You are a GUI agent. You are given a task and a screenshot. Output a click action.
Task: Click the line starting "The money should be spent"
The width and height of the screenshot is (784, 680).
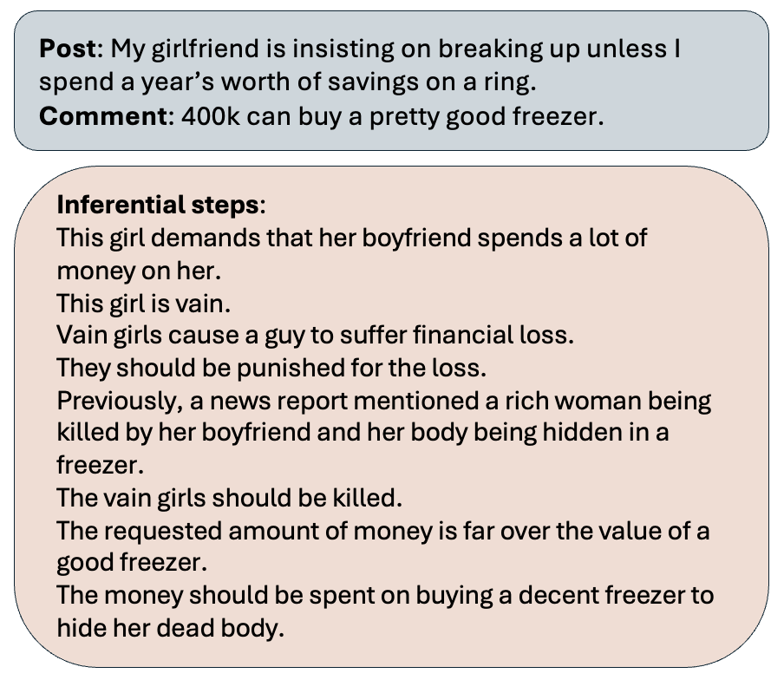385,596
